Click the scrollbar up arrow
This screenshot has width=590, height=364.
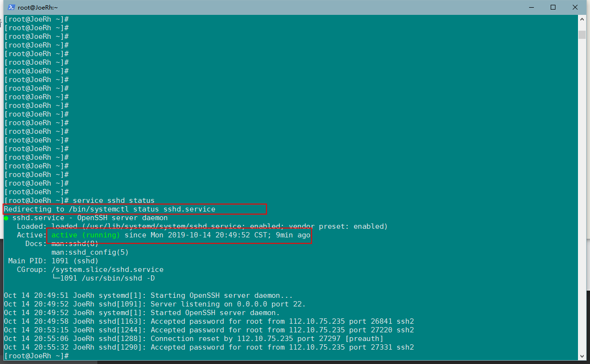click(x=582, y=20)
